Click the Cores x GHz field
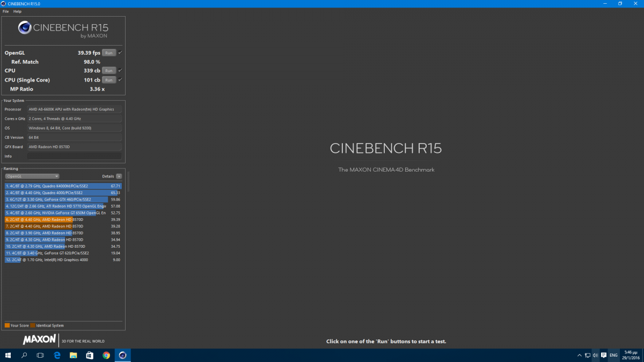 click(75, 119)
